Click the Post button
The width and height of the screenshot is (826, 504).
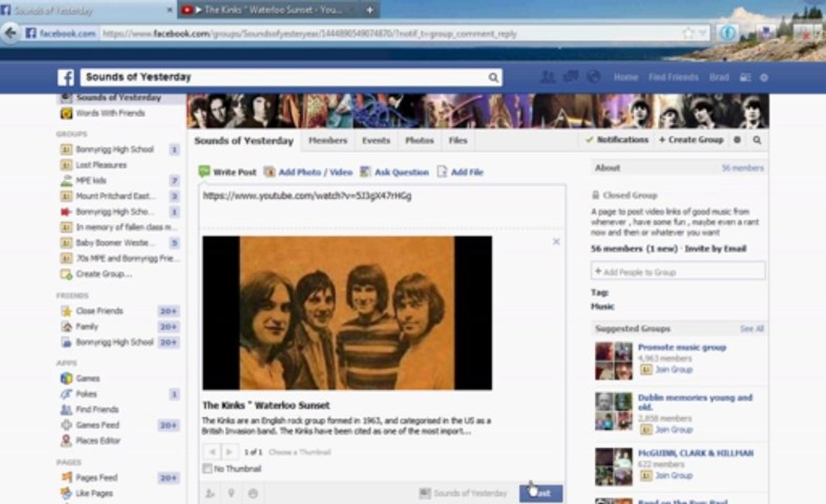click(x=541, y=493)
